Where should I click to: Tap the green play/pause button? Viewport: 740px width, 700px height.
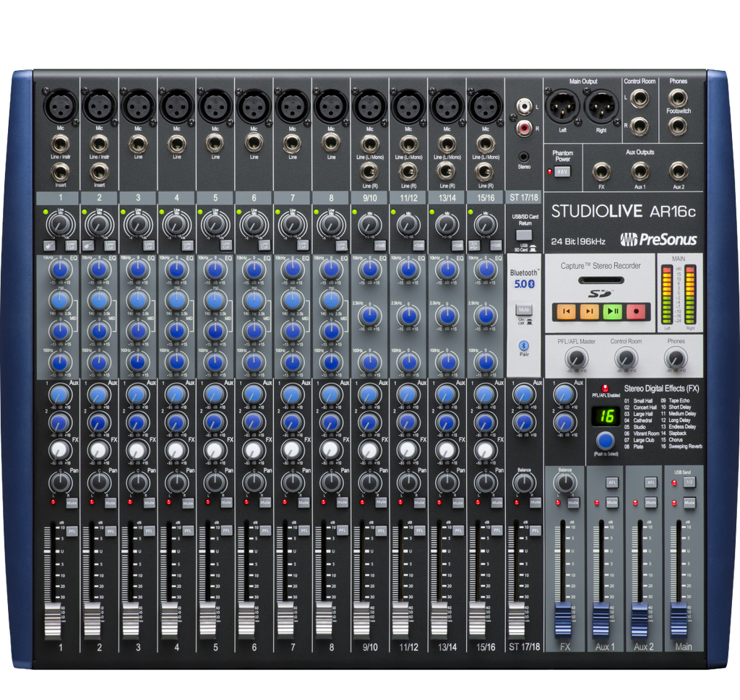coord(613,311)
